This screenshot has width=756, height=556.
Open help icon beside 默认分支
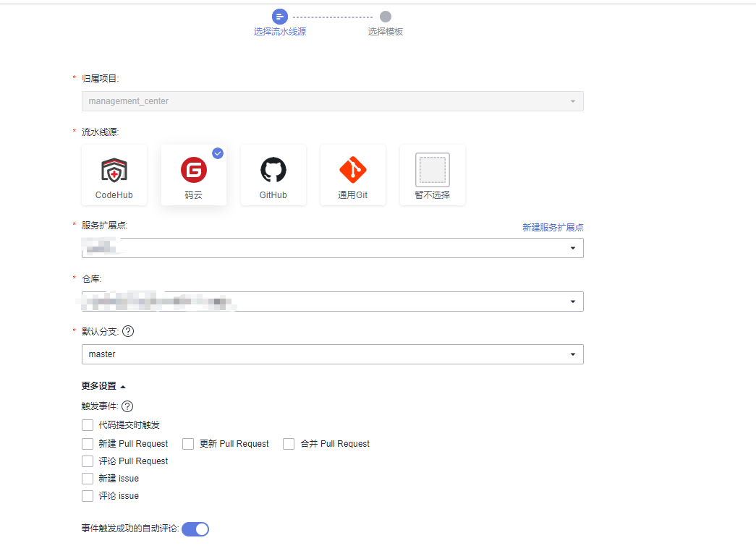click(x=128, y=331)
